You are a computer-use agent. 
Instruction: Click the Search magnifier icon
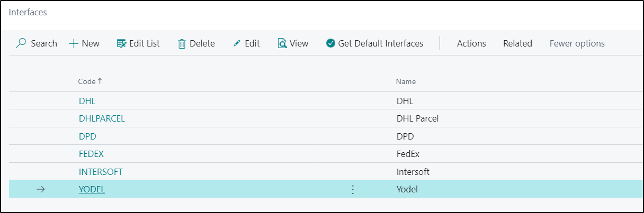21,43
